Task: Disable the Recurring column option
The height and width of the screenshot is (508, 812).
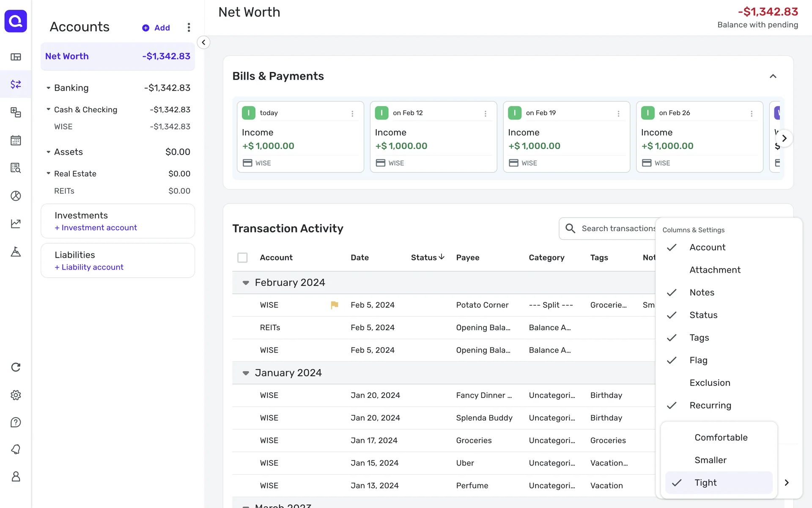Action: coord(710,406)
